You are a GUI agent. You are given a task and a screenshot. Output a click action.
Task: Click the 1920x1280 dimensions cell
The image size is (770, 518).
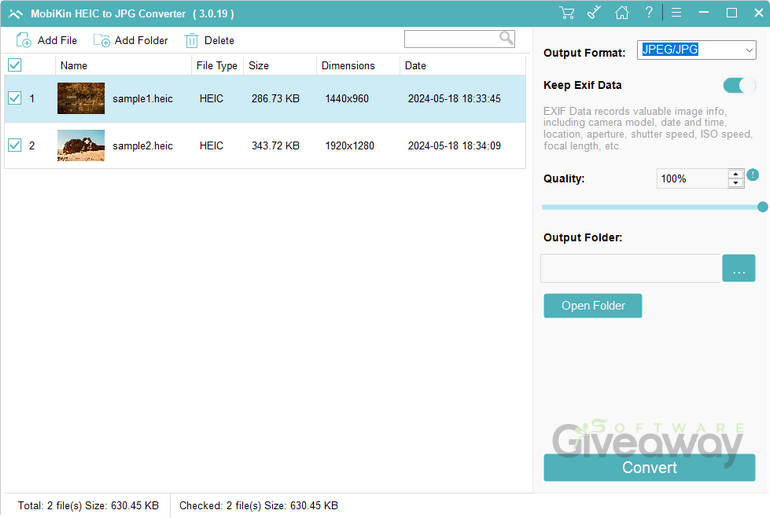pos(350,146)
